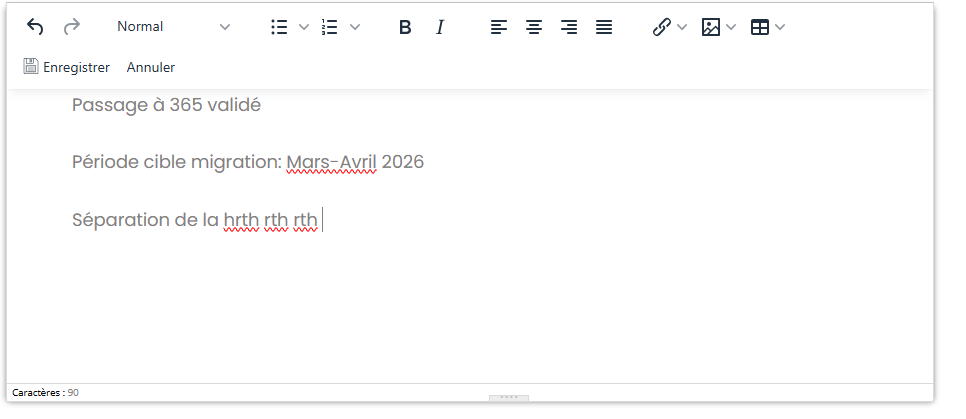
Task: Align text to the right
Action: pyautogui.click(x=569, y=27)
